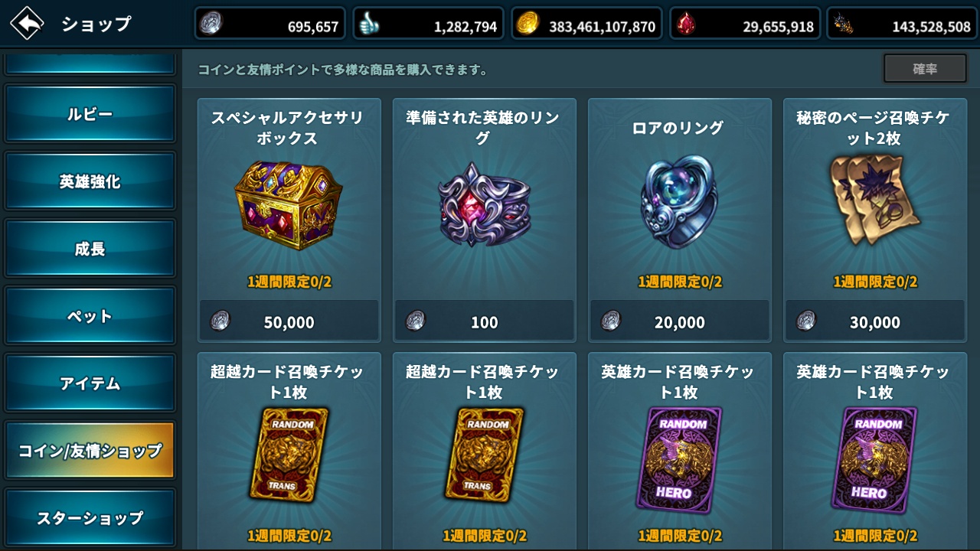
Task: Tap the red ruby currency icon
Action: click(684, 25)
